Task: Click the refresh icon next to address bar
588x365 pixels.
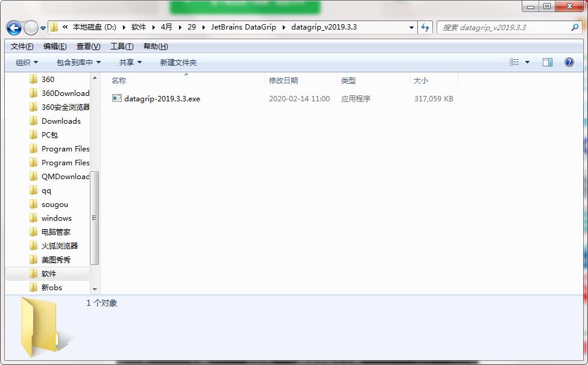Action: [x=425, y=27]
